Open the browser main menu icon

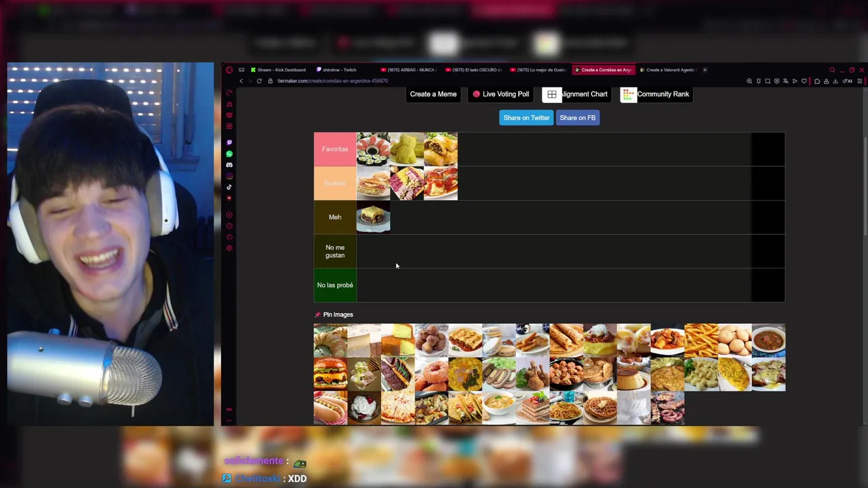pos(859,81)
